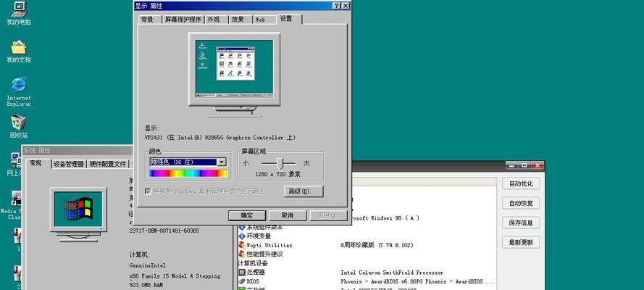The width and height of the screenshot is (644, 290).
Task: Click the monitor preview in Display Properties
Action: 234,74
